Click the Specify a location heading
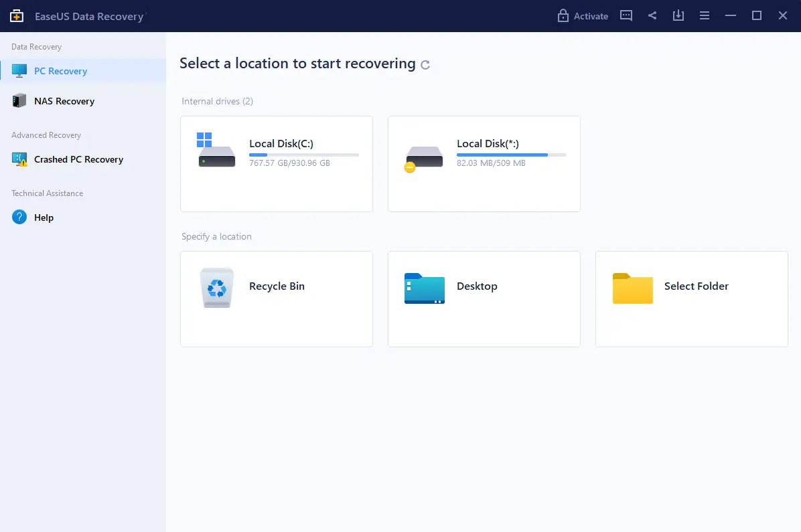Screen dimensions: 801x532 tap(216, 236)
